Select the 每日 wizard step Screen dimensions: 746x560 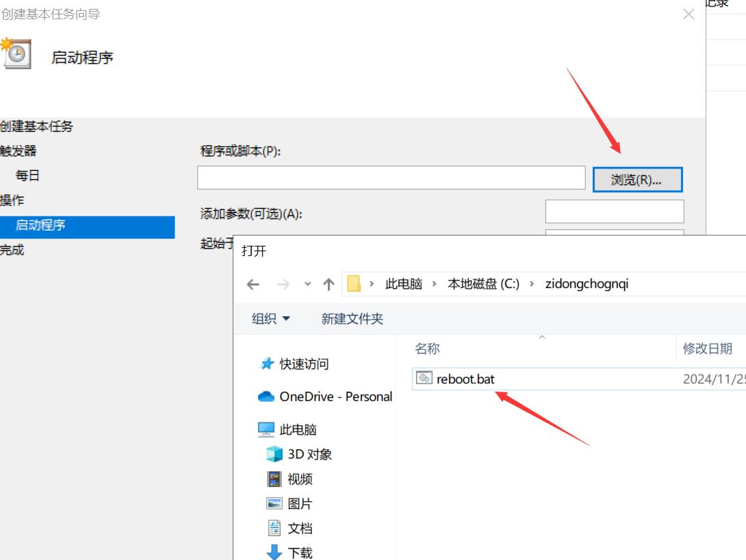coord(27,175)
